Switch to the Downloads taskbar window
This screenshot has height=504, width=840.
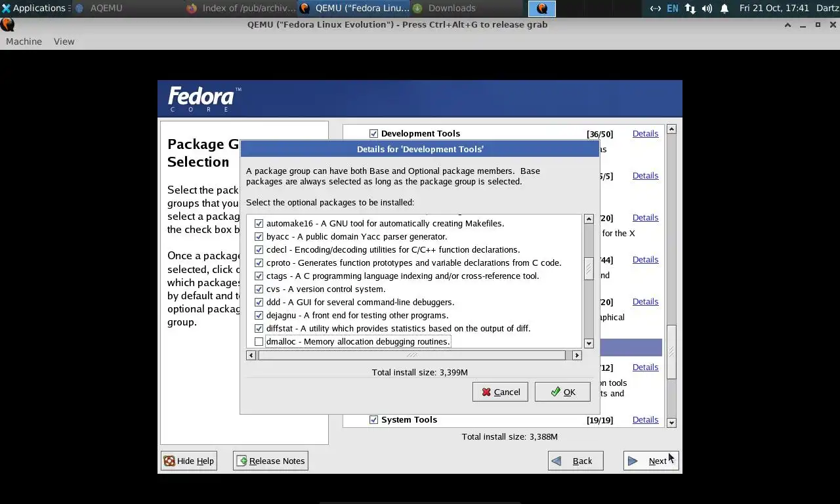[x=451, y=8]
